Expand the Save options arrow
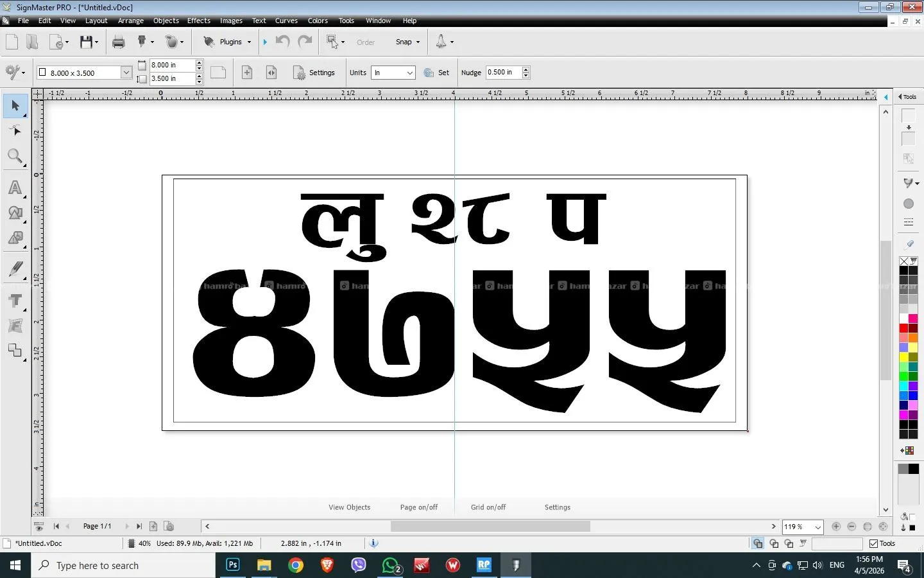This screenshot has width=924, height=578. point(97,42)
